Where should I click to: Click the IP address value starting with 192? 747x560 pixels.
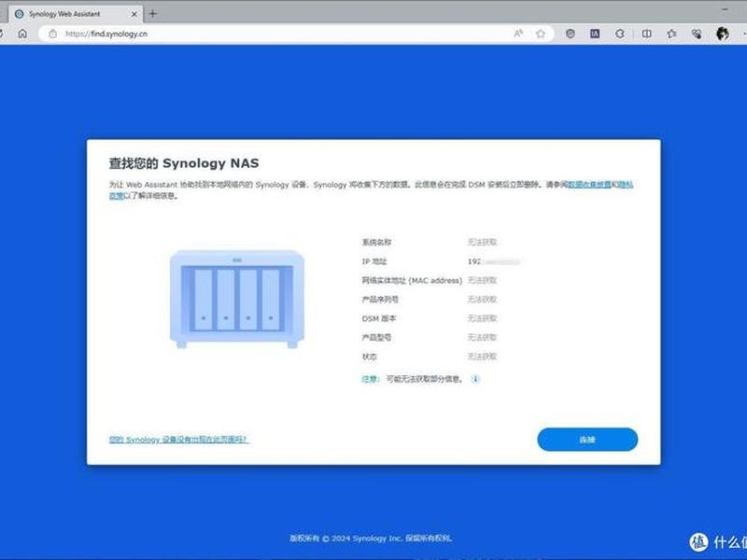coord(494,261)
